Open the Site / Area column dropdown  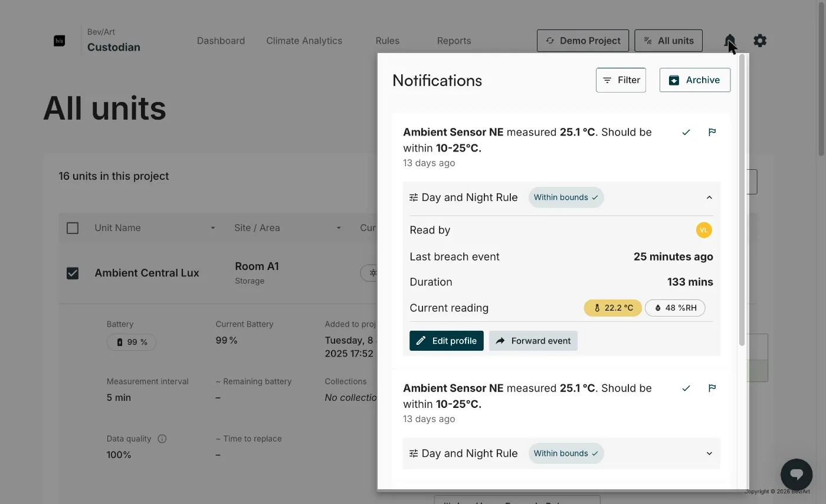(x=339, y=228)
